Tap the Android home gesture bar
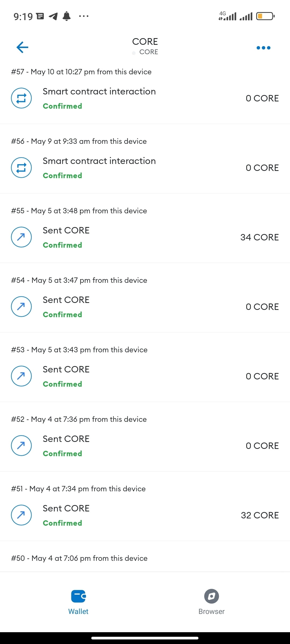The height and width of the screenshot is (644, 290). (145, 638)
